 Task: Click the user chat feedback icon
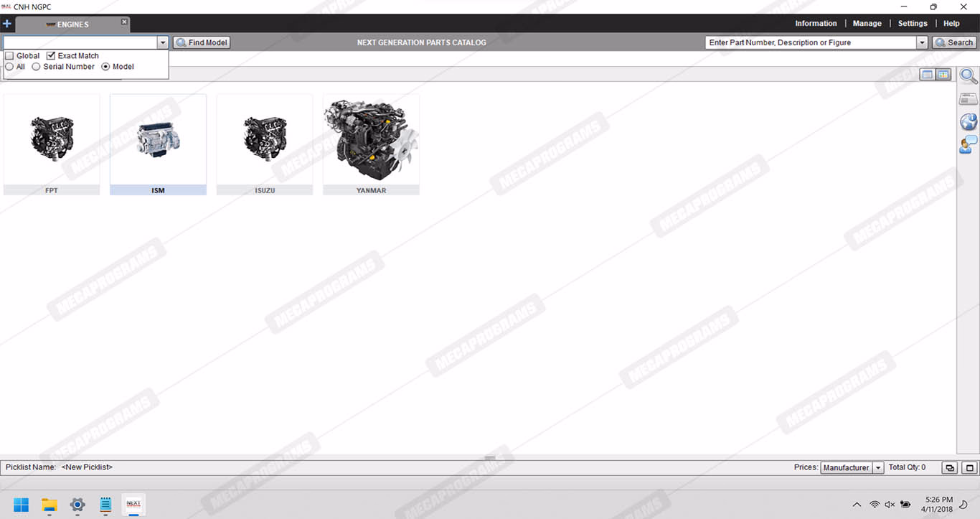[969, 144]
